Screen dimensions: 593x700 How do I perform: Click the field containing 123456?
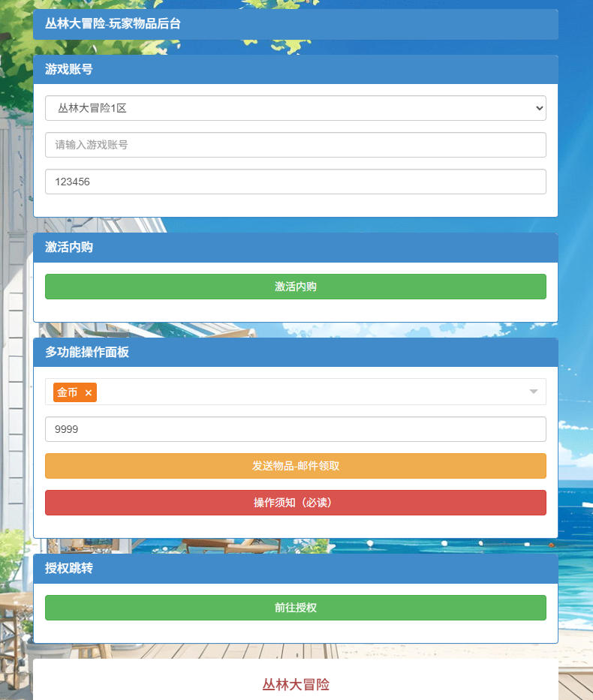(x=295, y=182)
